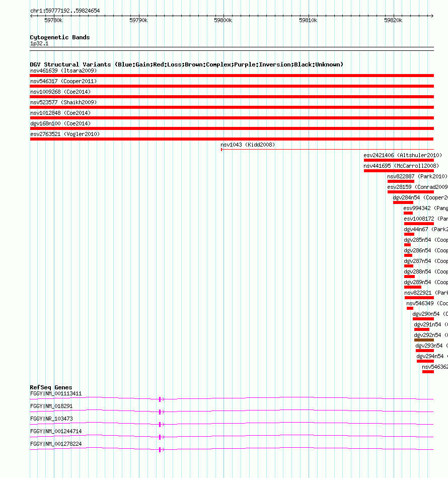
Task: Click the magenta exon marker on FGGY|NM_001278224
Action: pos(160,450)
